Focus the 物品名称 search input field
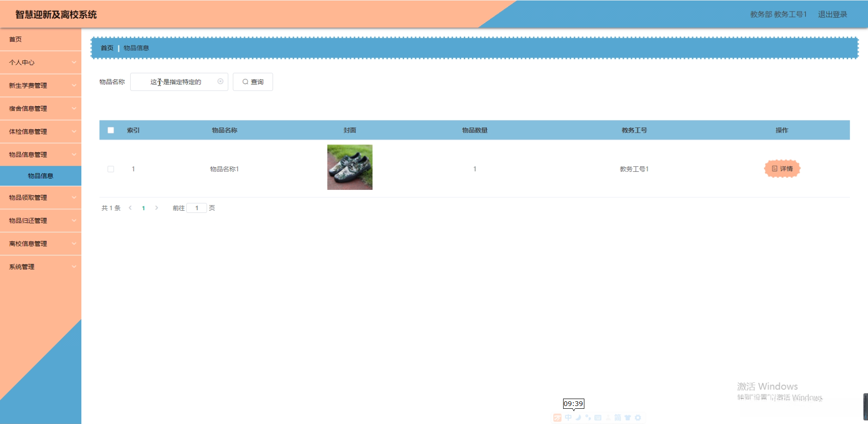The width and height of the screenshot is (868, 424). pos(179,82)
